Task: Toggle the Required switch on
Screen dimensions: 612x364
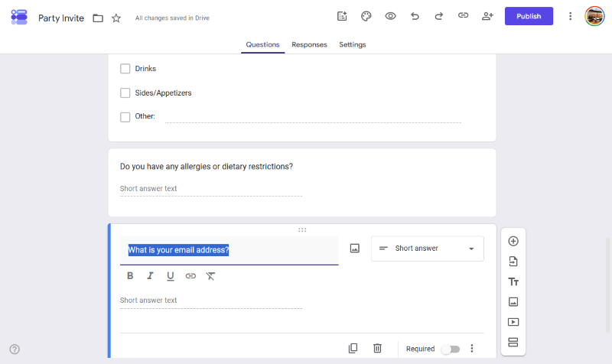Action: 451,349
